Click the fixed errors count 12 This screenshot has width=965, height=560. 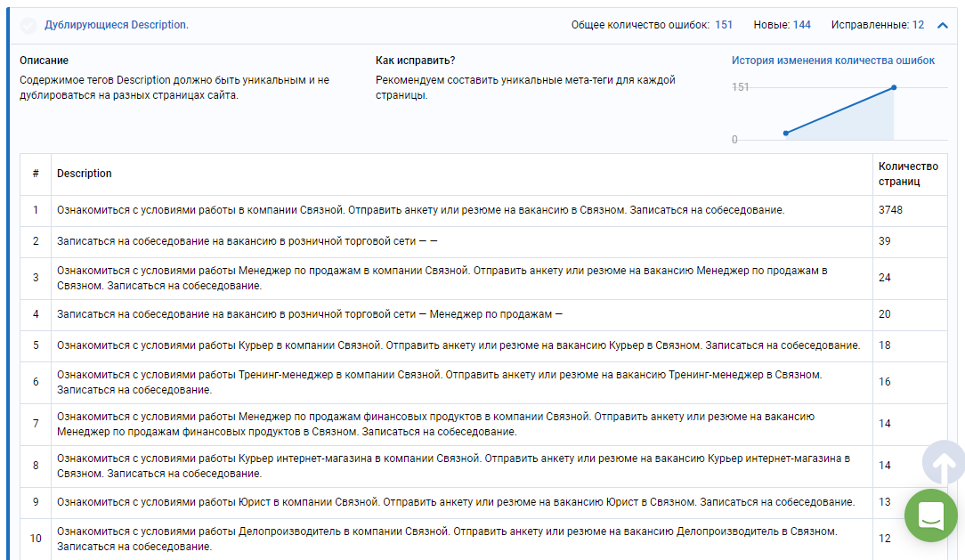(918, 25)
